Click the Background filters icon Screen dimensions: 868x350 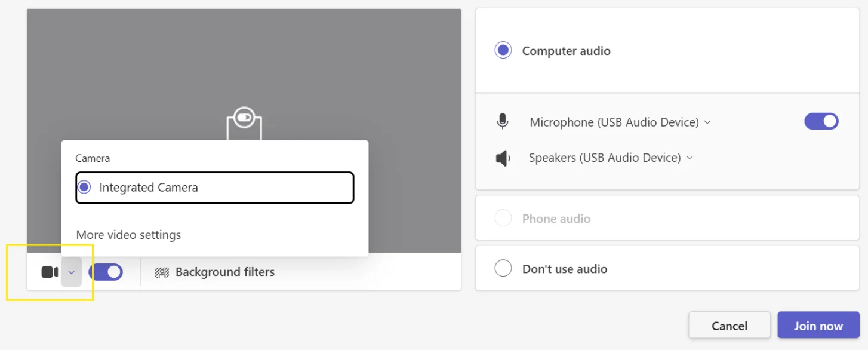(x=162, y=272)
